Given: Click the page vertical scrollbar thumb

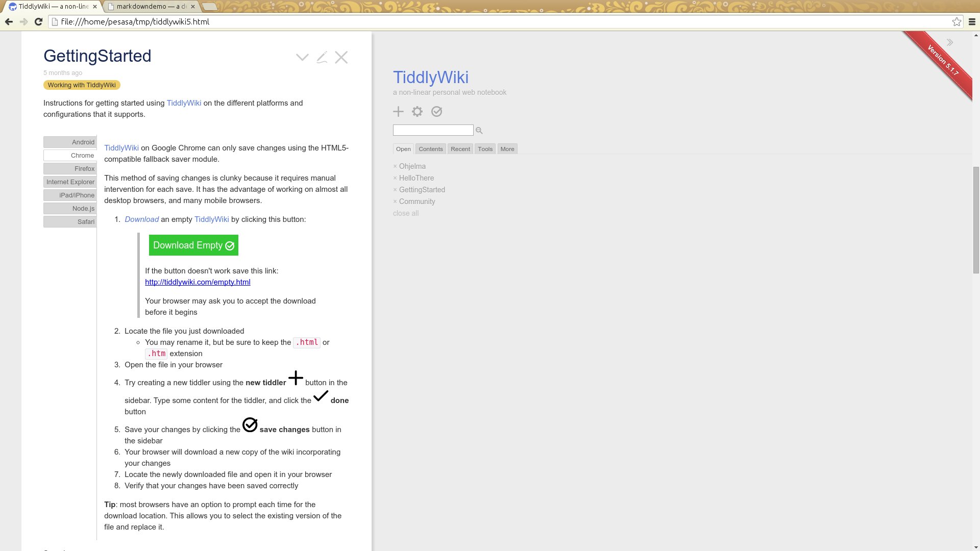Looking at the screenshot, I should [976, 220].
